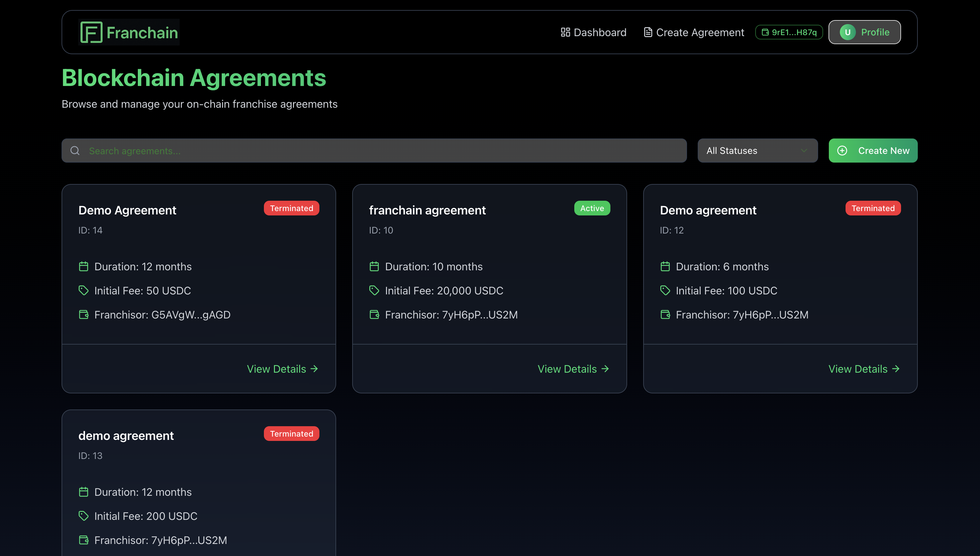Click the Create Agreement document icon
Viewport: 980px width, 556px height.
(x=648, y=32)
